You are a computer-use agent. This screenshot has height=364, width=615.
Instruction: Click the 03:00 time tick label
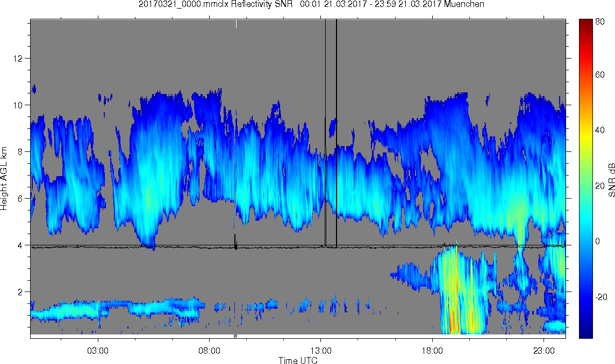[x=98, y=351]
